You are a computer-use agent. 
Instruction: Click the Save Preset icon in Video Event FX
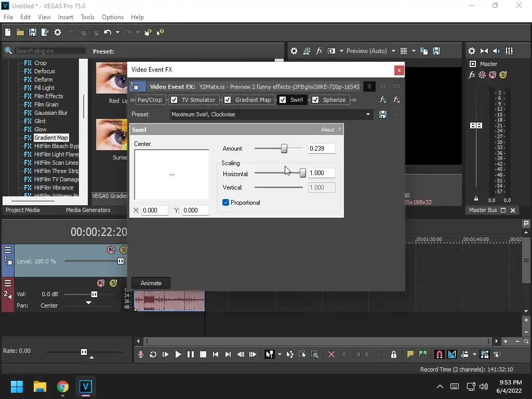pyautogui.click(x=383, y=114)
